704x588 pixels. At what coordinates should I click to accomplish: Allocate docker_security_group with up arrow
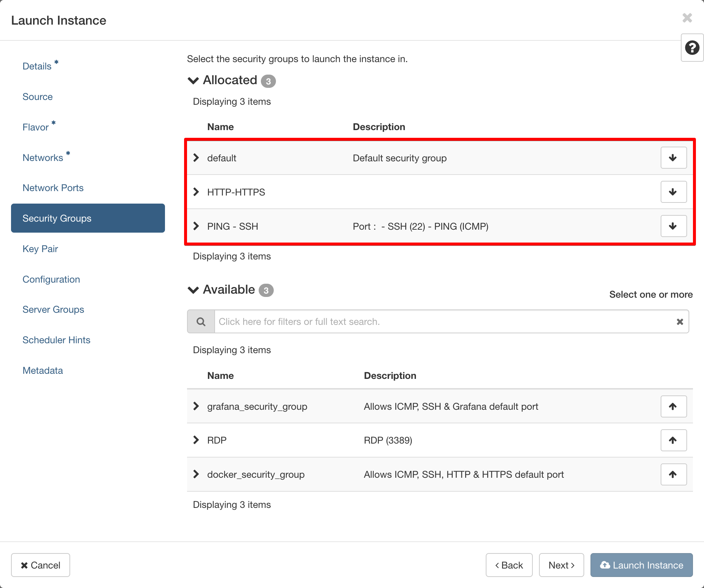(673, 474)
